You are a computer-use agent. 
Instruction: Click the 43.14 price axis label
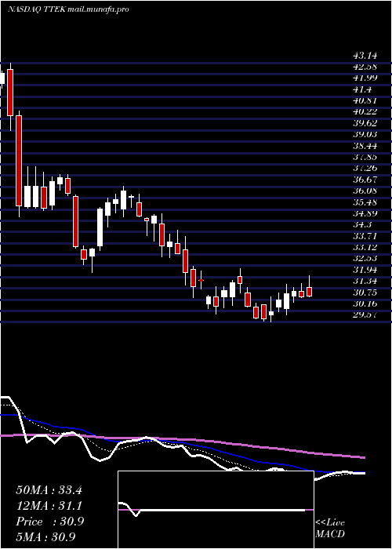[x=365, y=56]
